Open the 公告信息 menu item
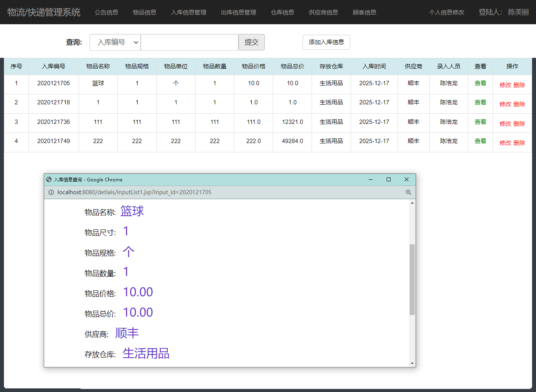The width and height of the screenshot is (536, 392). tap(106, 12)
